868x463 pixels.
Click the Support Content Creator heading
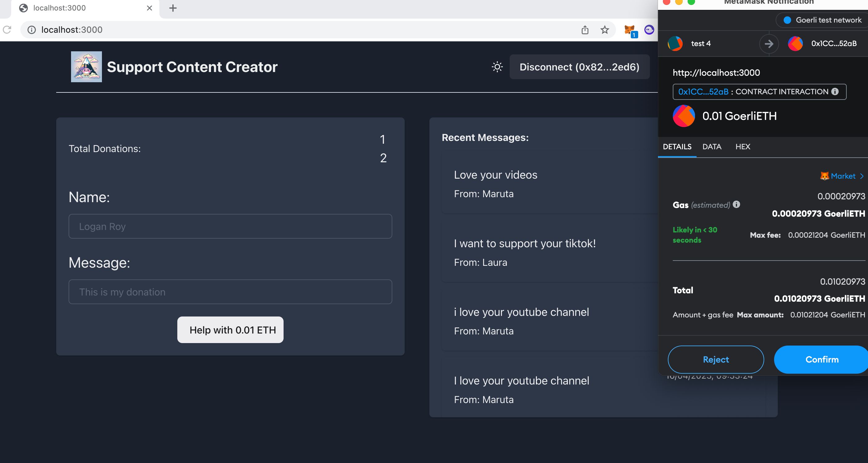coord(192,67)
